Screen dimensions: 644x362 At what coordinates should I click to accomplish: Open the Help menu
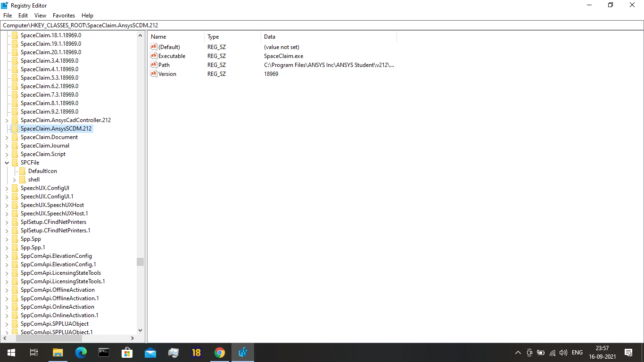click(x=87, y=16)
